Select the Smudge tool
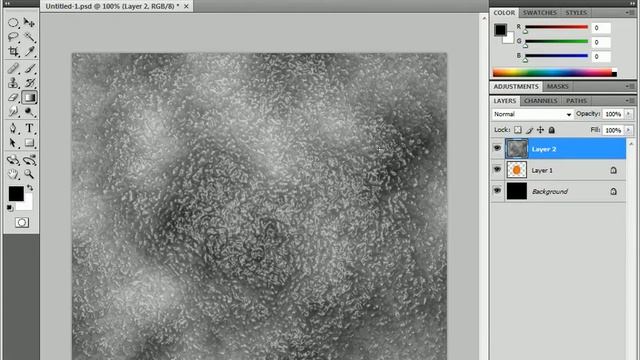640x360 pixels. (x=13, y=111)
